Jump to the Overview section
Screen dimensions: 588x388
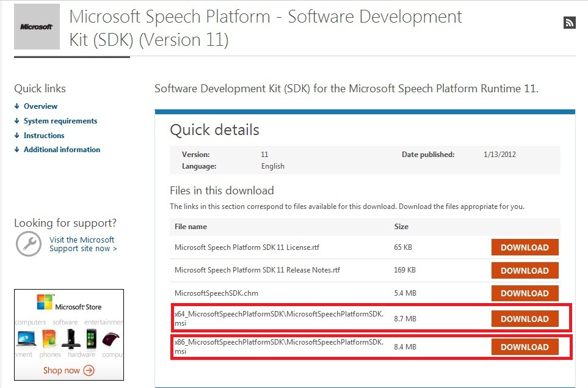click(40, 106)
